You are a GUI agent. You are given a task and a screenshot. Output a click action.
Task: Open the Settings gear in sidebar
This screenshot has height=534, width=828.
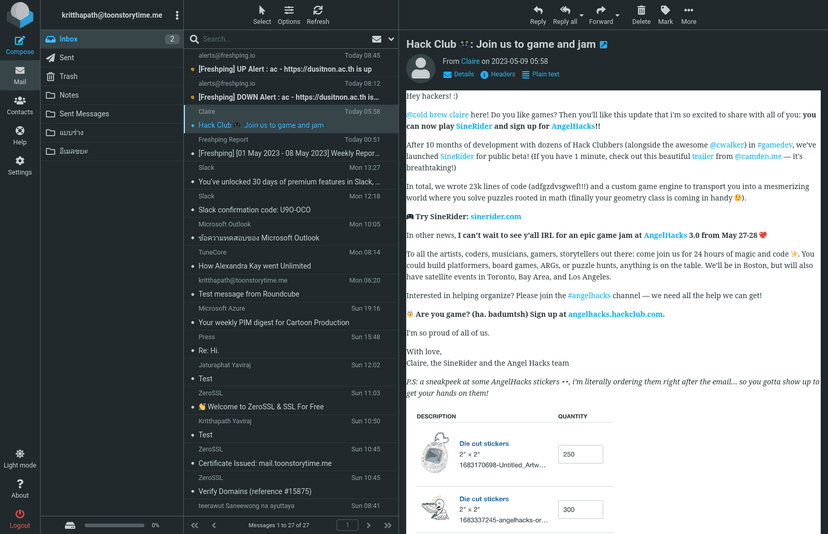pyautogui.click(x=20, y=165)
